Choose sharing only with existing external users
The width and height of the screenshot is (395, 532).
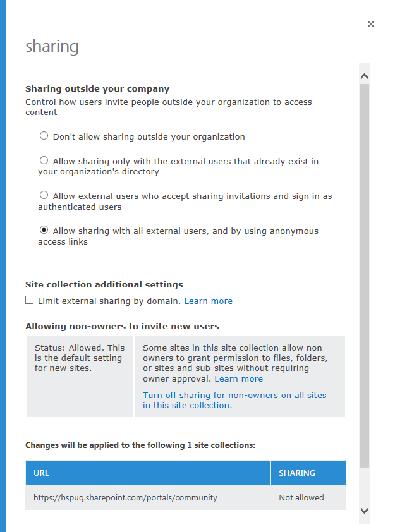pos(44,160)
